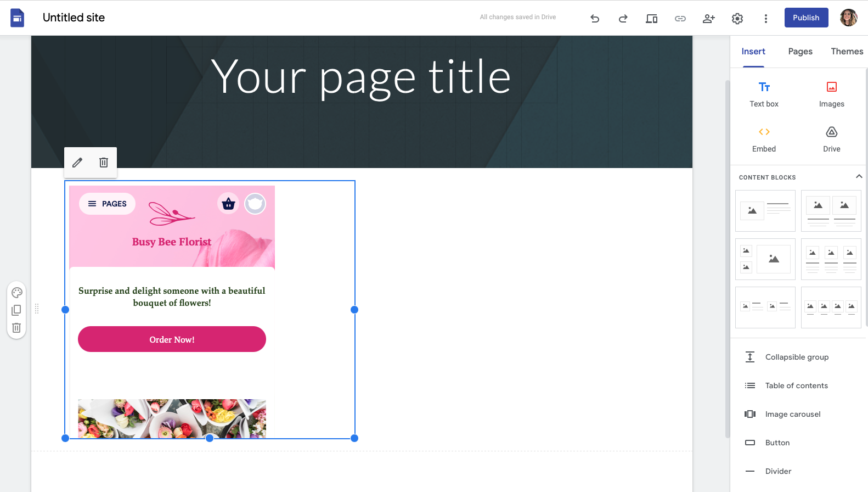
Task: Select the two images with captions block
Action: (831, 211)
